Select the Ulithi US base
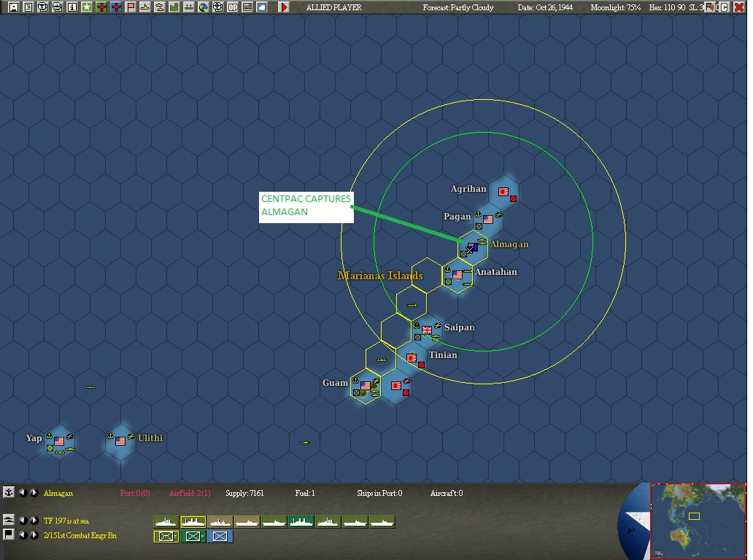The image size is (753, 560). [120, 441]
